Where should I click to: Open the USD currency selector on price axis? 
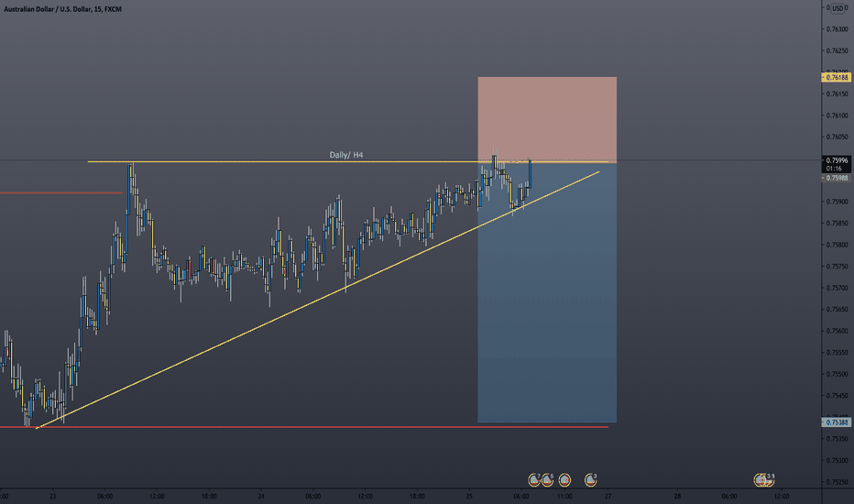tap(838, 8)
